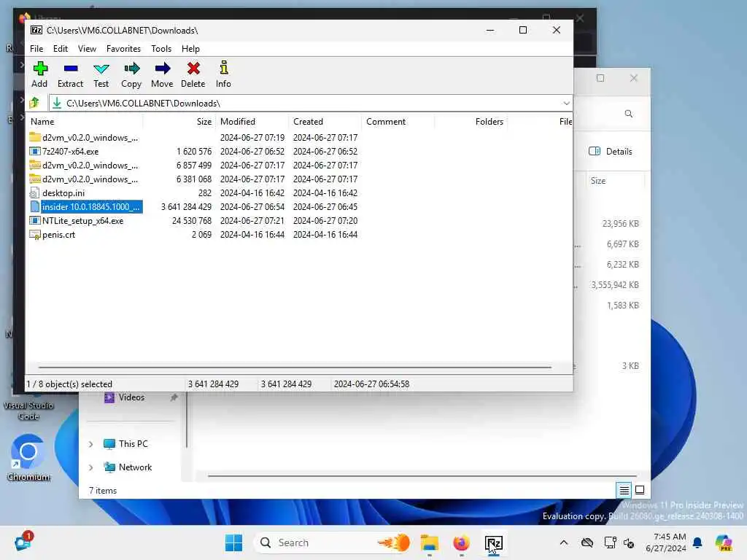Go up one folder level icon
747x560 pixels.
pos(34,103)
